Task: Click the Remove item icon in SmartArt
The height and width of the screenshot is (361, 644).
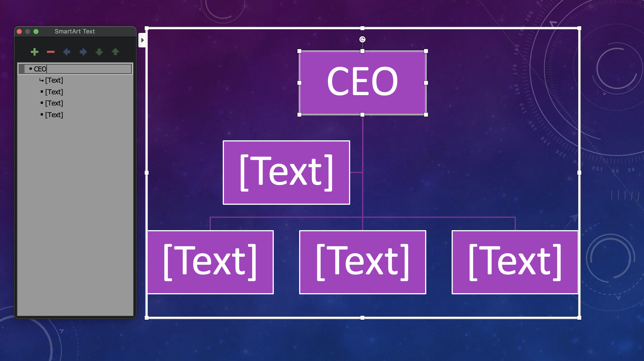Action: (x=50, y=51)
